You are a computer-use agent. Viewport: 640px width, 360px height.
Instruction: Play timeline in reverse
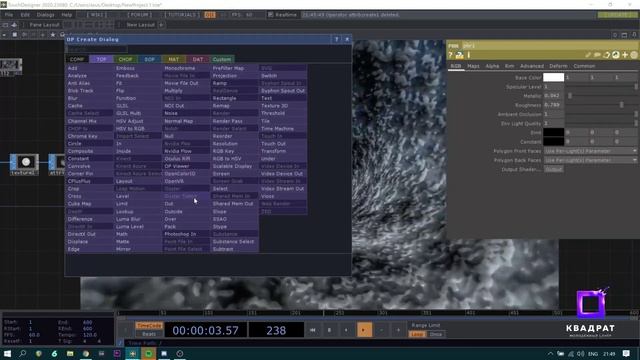[347, 330]
